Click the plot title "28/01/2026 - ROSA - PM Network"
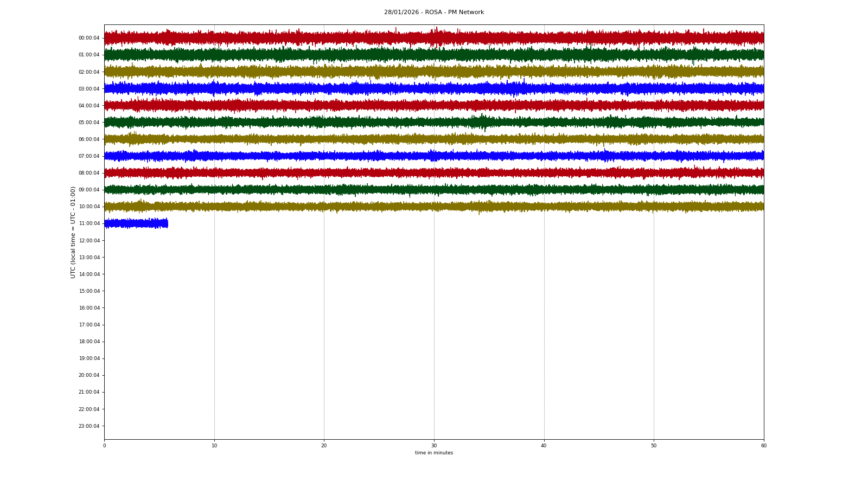Screen dimensions: 868x488 (433, 12)
